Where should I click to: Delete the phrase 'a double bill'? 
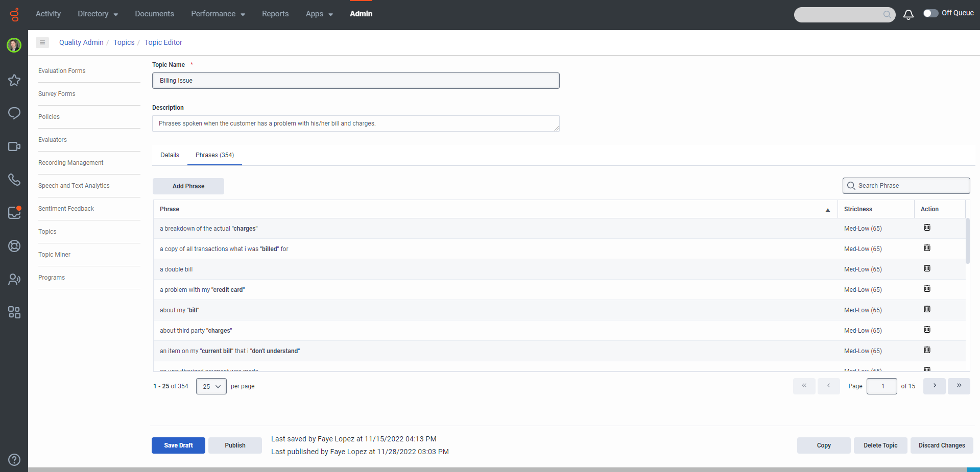(927, 268)
